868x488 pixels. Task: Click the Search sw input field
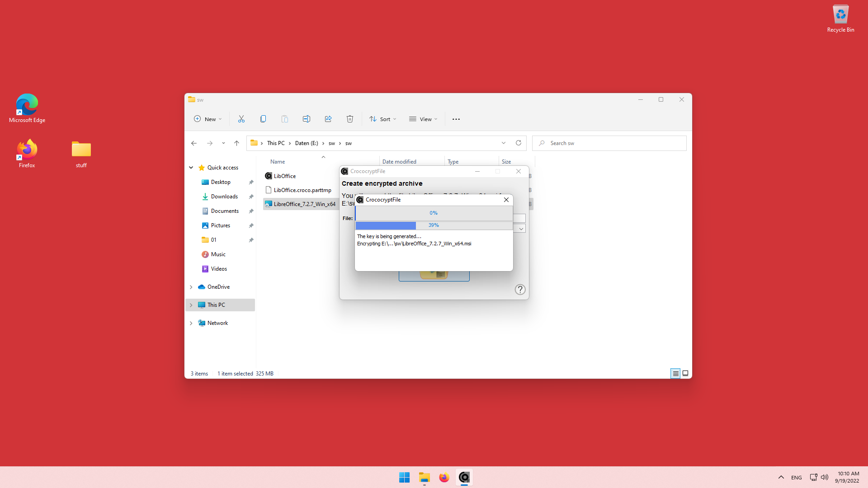pos(609,143)
